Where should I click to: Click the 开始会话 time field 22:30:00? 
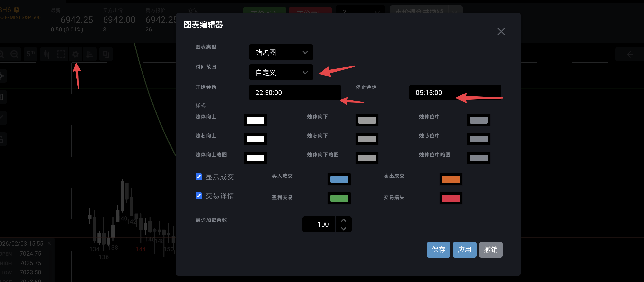click(294, 93)
